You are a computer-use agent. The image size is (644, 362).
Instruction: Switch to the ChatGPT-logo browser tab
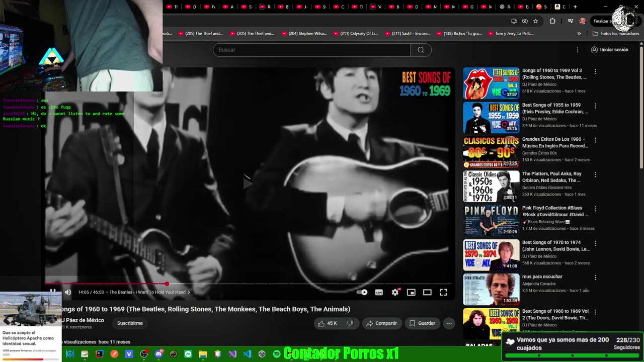click(x=505, y=7)
